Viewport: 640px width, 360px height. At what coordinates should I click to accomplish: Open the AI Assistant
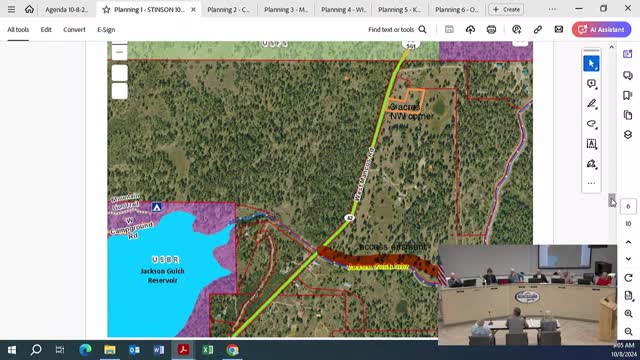pos(601,29)
